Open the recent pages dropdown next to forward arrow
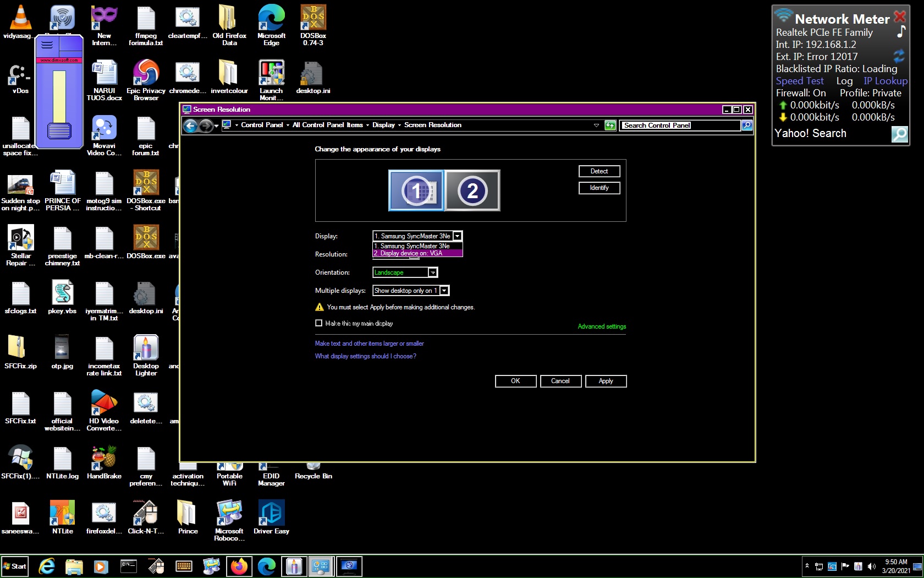Image resolution: width=924 pixels, height=578 pixels. pyautogui.click(x=216, y=126)
